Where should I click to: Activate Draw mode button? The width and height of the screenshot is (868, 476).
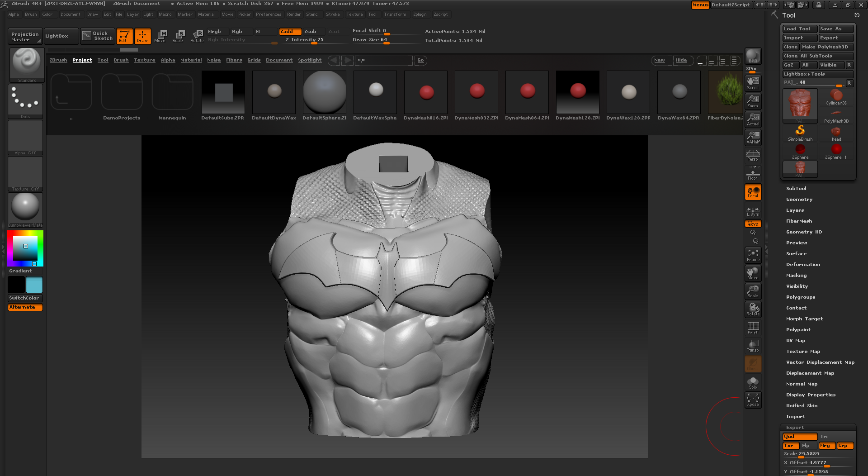(x=142, y=36)
